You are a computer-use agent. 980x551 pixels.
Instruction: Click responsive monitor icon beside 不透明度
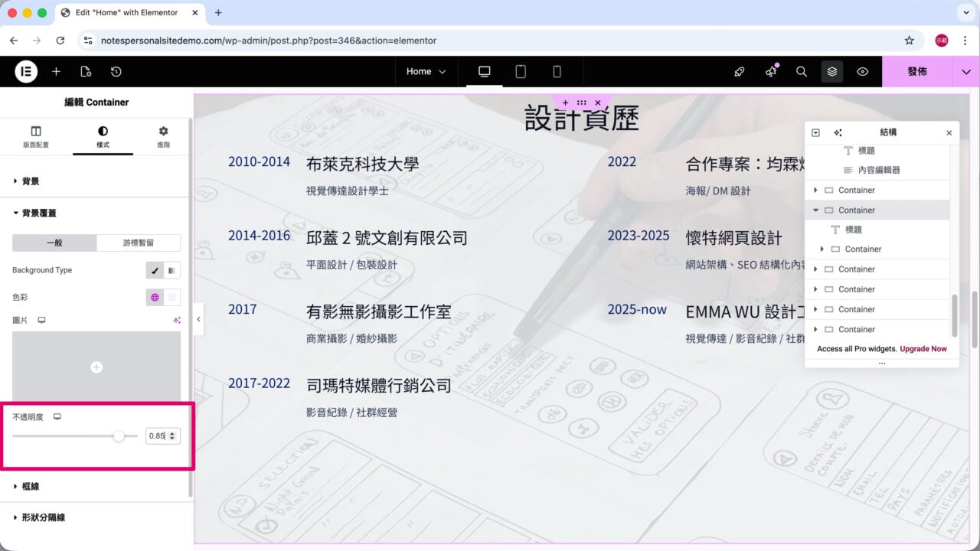tap(57, 417)
